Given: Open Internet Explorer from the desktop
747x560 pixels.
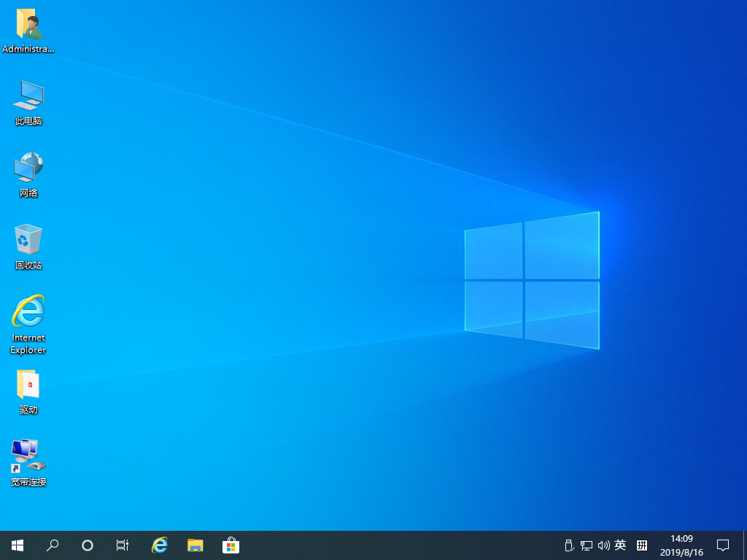Looking at the screenshot, I should pyautogui.click(x=28, y=323).
